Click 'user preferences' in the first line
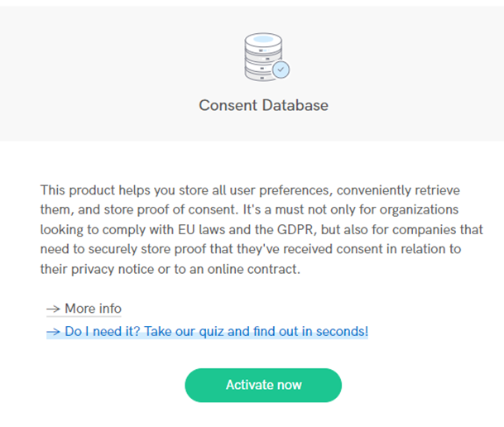This screenshot has width=504, height=427. [x=280, y=190]
